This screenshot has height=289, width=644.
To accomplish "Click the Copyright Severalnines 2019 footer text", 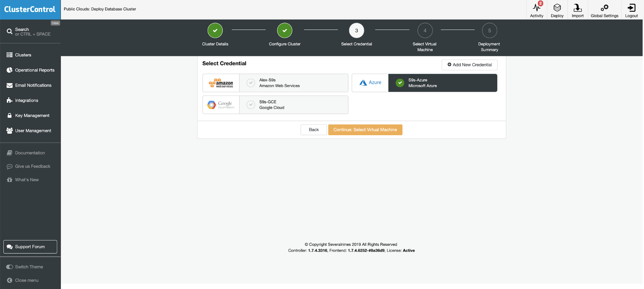I will pyautogui.click(x=351, y=244).
